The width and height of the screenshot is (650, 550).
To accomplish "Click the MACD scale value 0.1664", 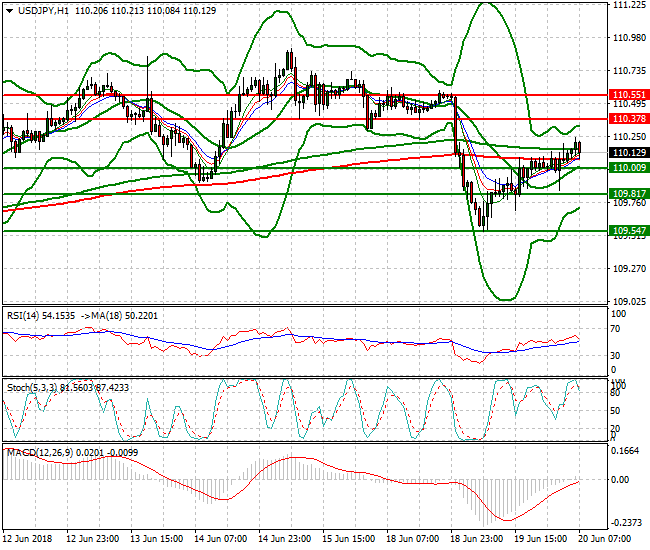I will pyautogui.click(x=627, y=451).
